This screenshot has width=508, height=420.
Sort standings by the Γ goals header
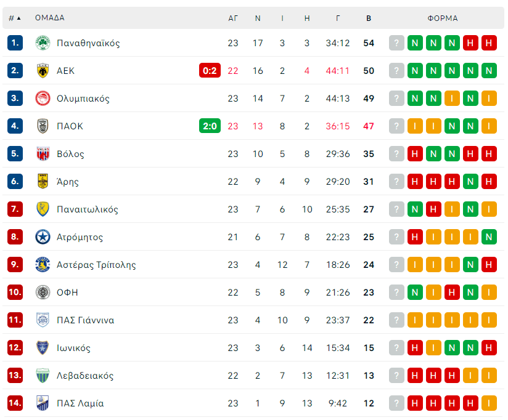point(338,18)
